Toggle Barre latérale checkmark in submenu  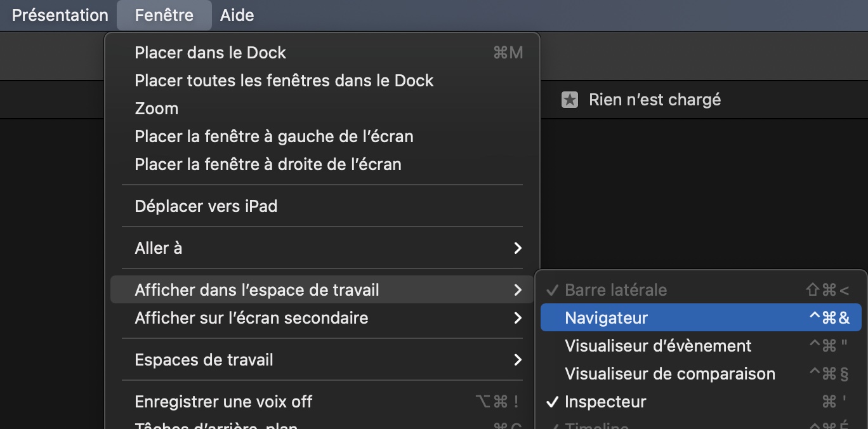point(615,290)
